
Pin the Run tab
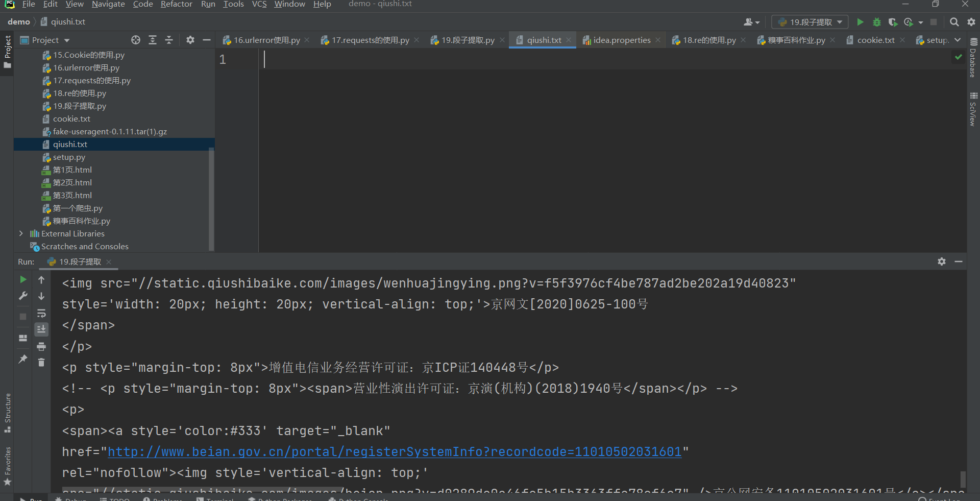click(x=23, y=359)
